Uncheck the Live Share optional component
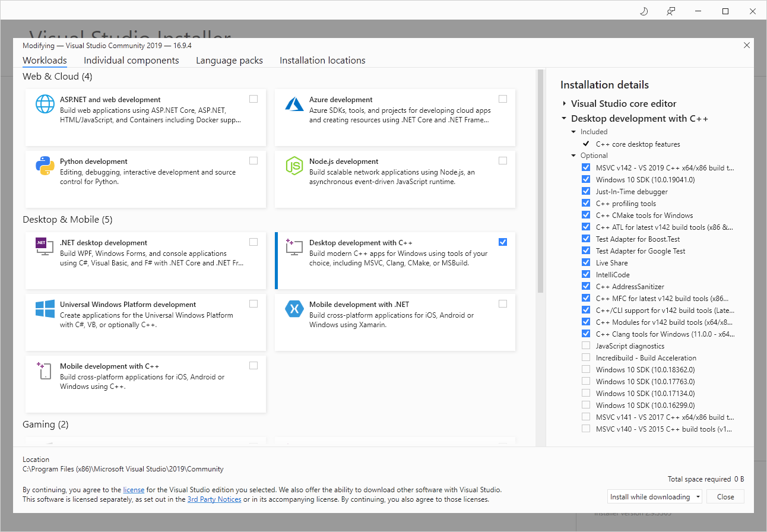 click(x=586, y=262)
